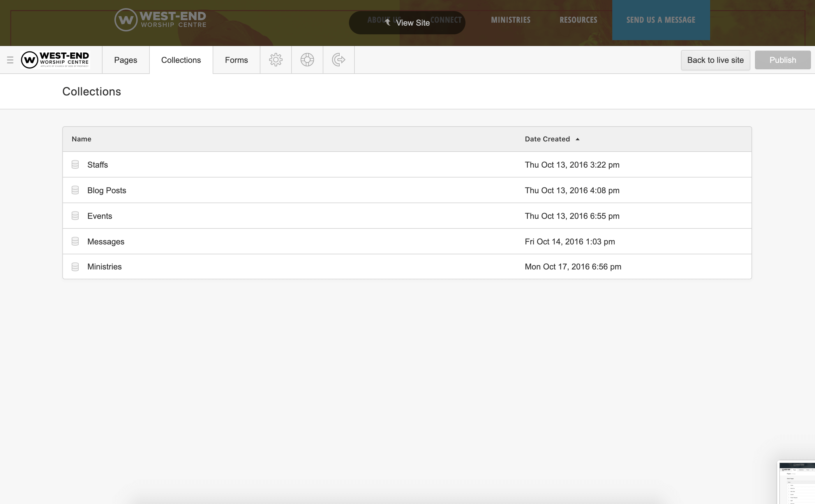Click Back to live site button
The height and width of the screenshot is (504, 815).
715,60
